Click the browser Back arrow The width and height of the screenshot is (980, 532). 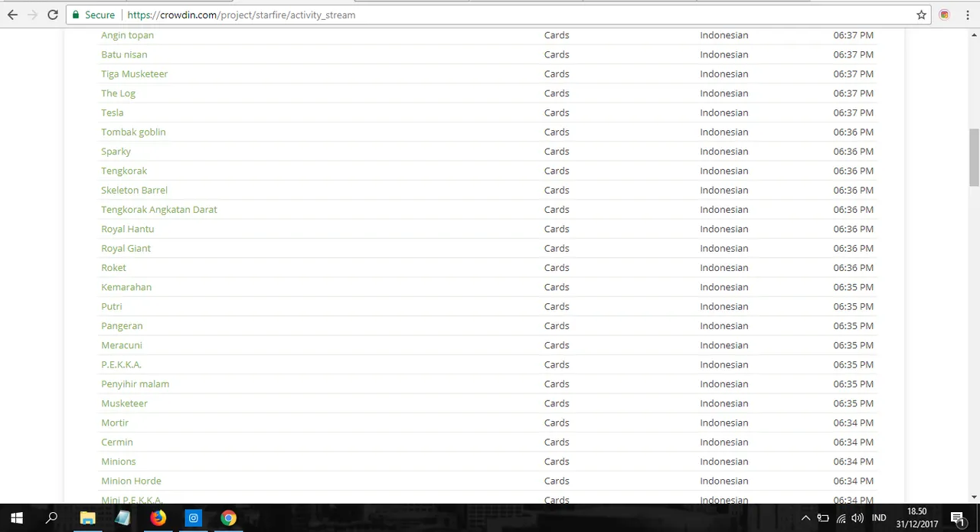point(12,15)
